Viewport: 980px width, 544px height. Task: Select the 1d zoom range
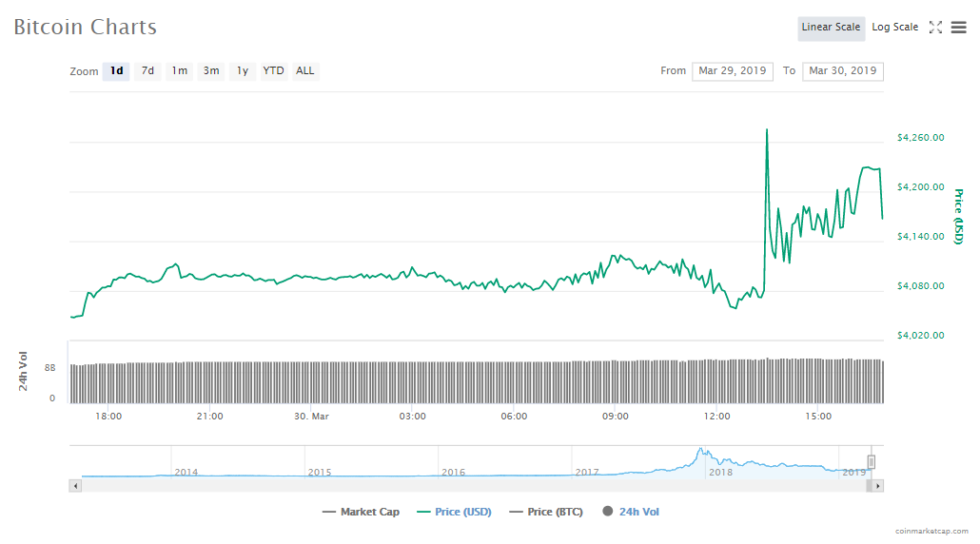(x=116, y=71)
